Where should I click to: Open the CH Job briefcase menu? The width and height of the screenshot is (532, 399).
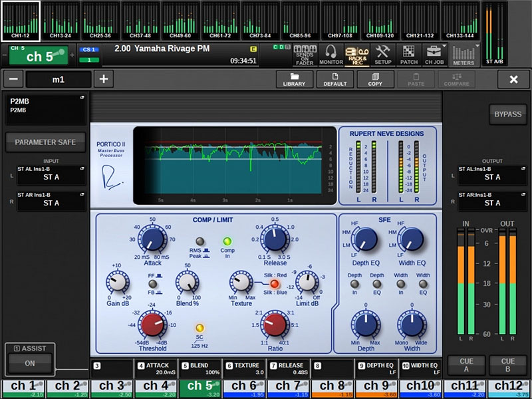pyautogui.click(x=434, y=55)
